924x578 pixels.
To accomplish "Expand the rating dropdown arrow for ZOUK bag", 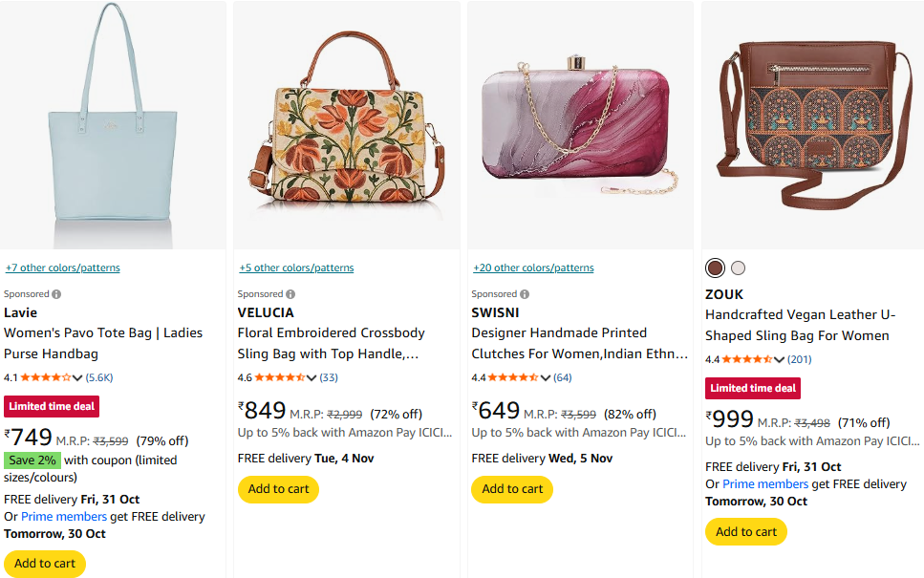I will tap(780, 359).
